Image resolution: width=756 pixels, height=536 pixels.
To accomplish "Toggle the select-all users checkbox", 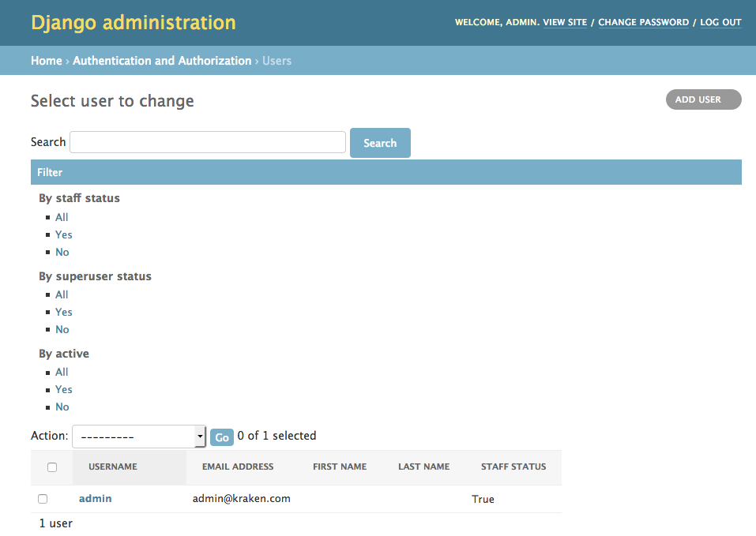I will pyautogui.click(x=52, y=467).
